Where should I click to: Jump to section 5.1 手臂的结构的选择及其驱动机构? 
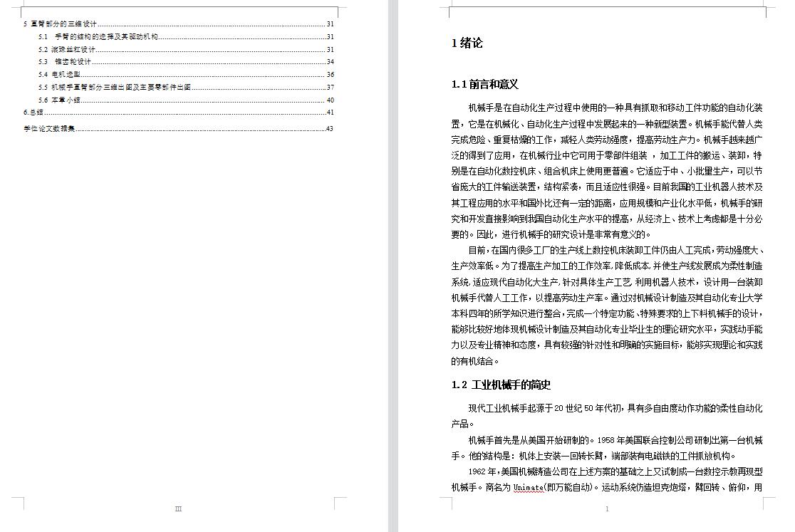(x=105, y=36)
